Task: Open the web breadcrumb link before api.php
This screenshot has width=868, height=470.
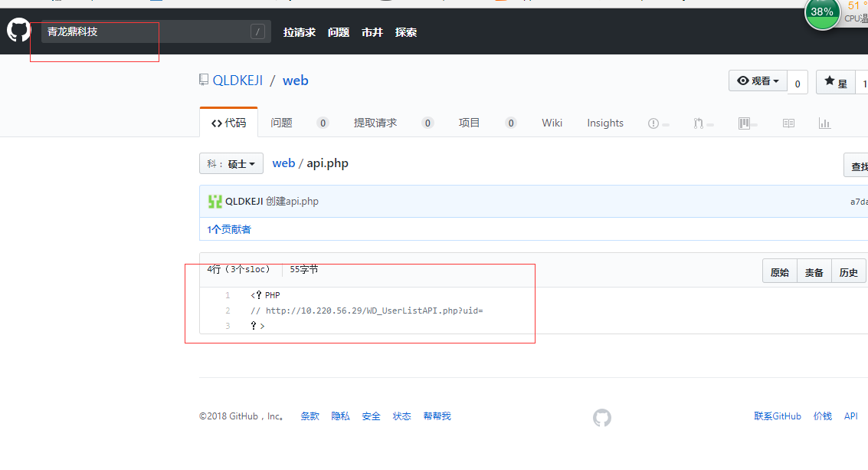Action: [x=283, y=163]
